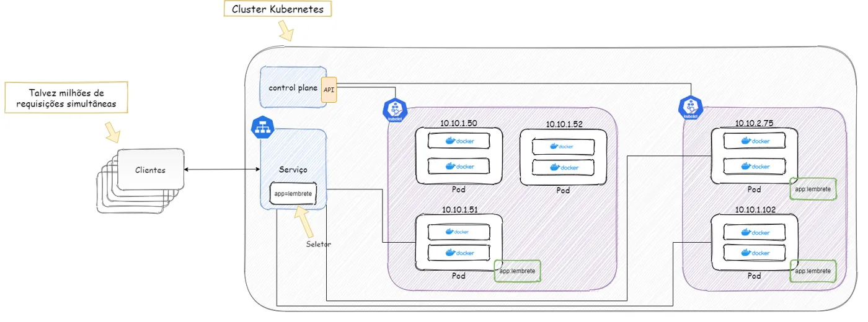Click the Pod label under pod 10.10.1.50

(459, 189)
